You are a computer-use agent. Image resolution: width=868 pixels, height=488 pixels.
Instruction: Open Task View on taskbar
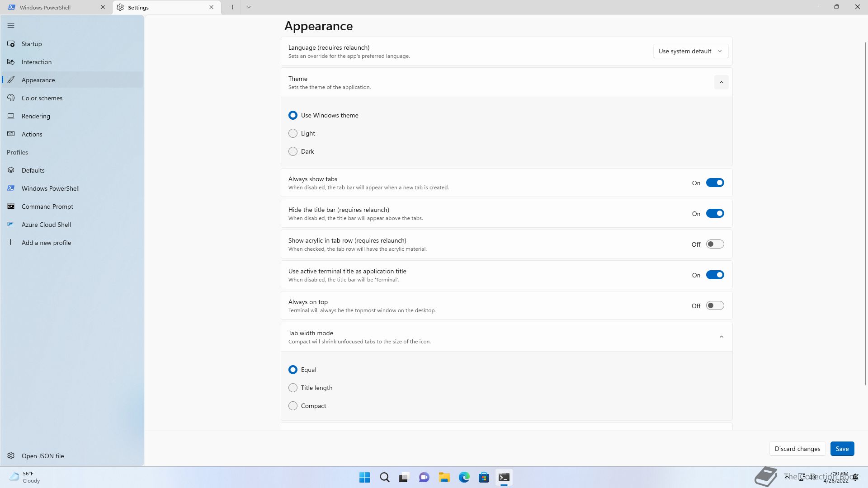pyautogui.click(x=404, y=478)
